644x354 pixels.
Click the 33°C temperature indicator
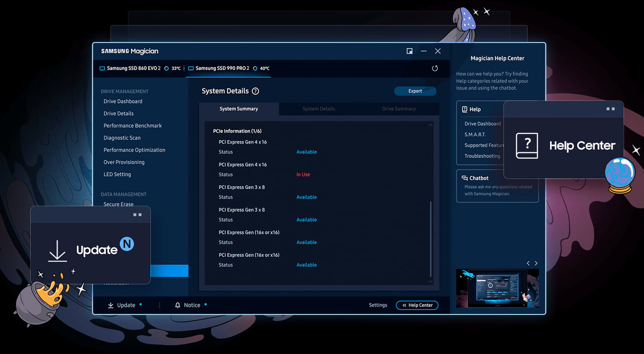point(173,68)
